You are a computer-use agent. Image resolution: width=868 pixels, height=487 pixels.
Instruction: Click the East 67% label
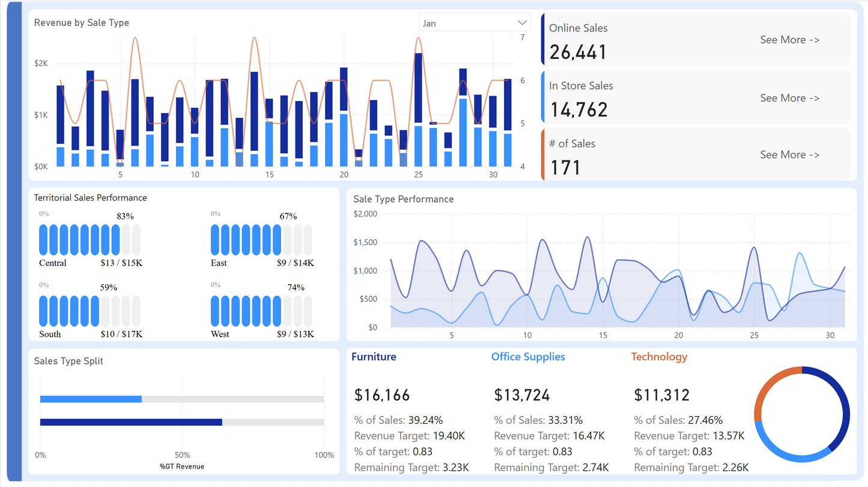pyautogui.click(x=288, y=216)
